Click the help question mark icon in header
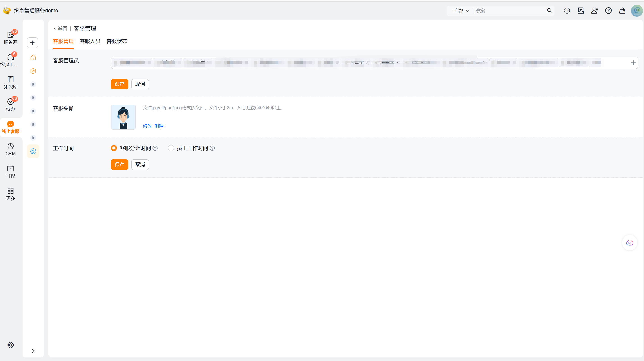 pos(608,11)
